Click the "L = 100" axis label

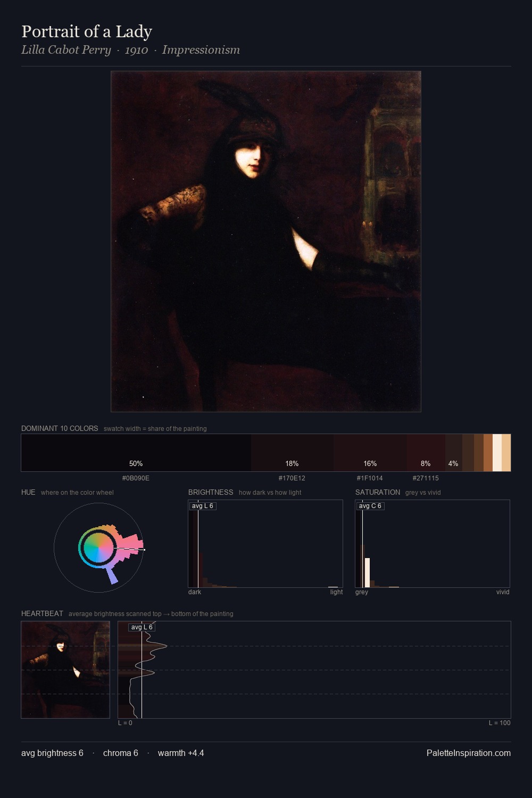[500, 723]
